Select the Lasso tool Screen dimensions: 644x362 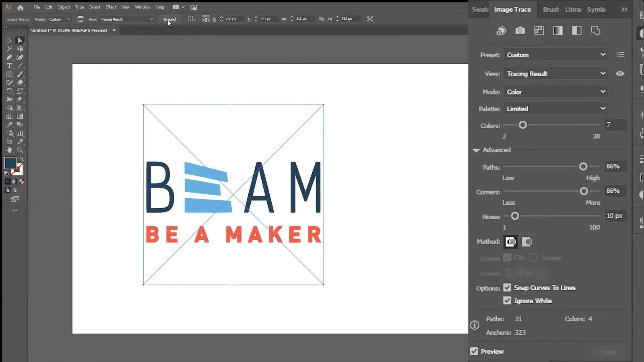[x=20, y=49]
